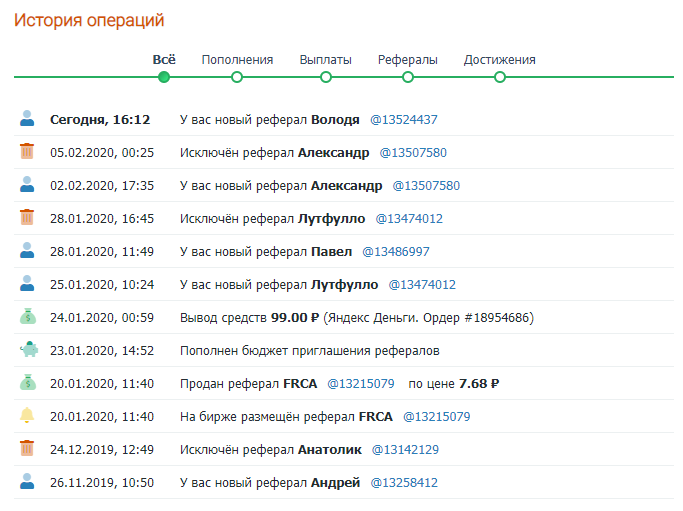
Task: Open the Выплаты tab
Action: [x=325, y=60]
